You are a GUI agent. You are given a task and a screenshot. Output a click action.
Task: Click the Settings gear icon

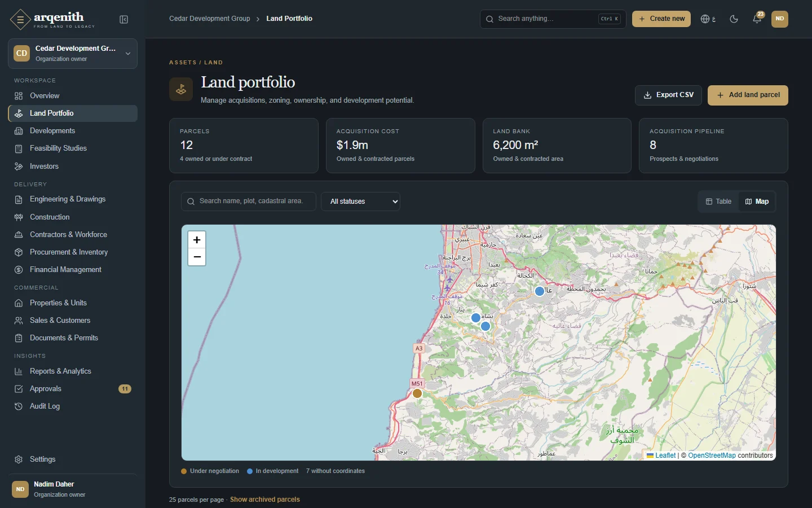[19, 459]
